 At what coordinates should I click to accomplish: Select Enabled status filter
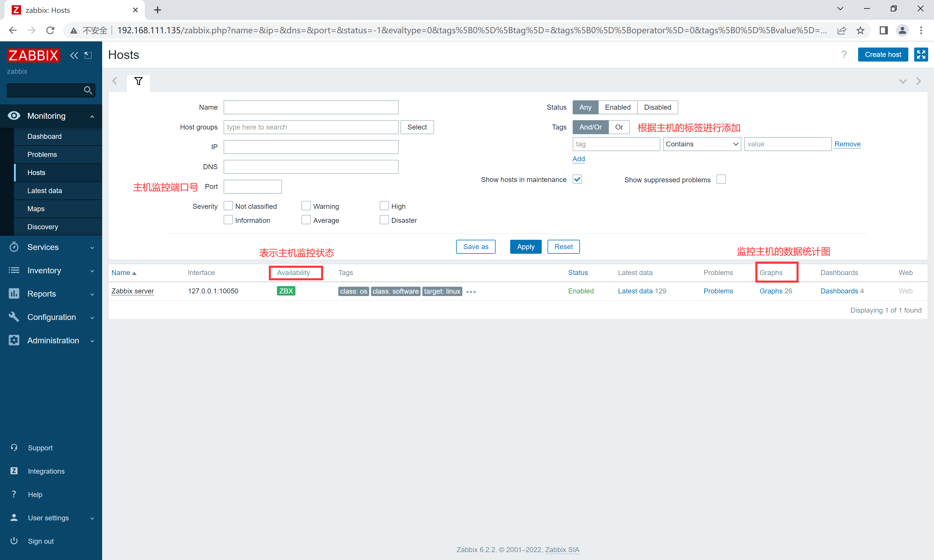coord(618,107)
